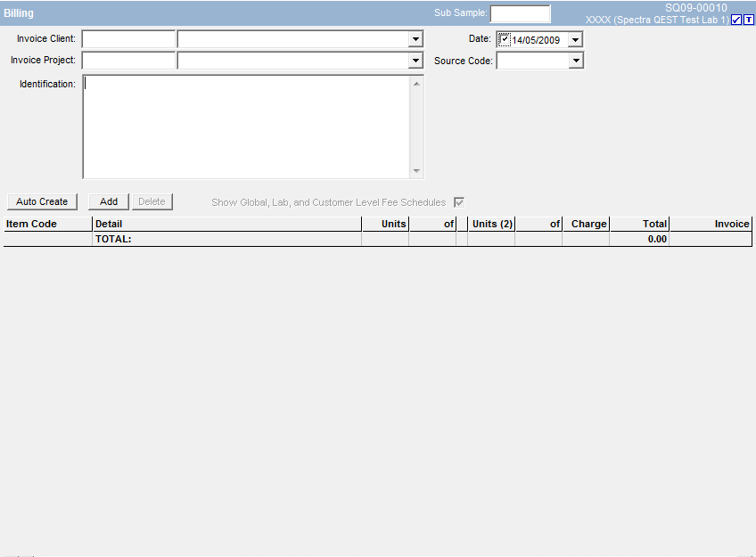The width and height of the screenshot is (756, 557).
Task: Focus the Invoice Project code field
Action: click(128, 61)
